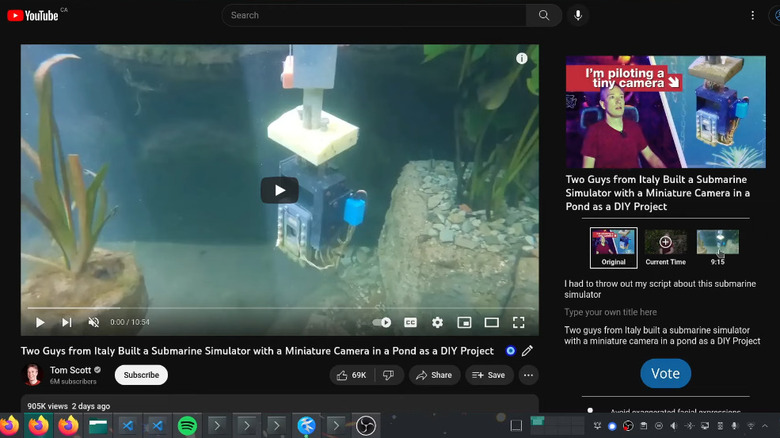This screenshot has height=438, width=780.
Task: Toggle closed captions on the video
Action: [x=410, y=322]
